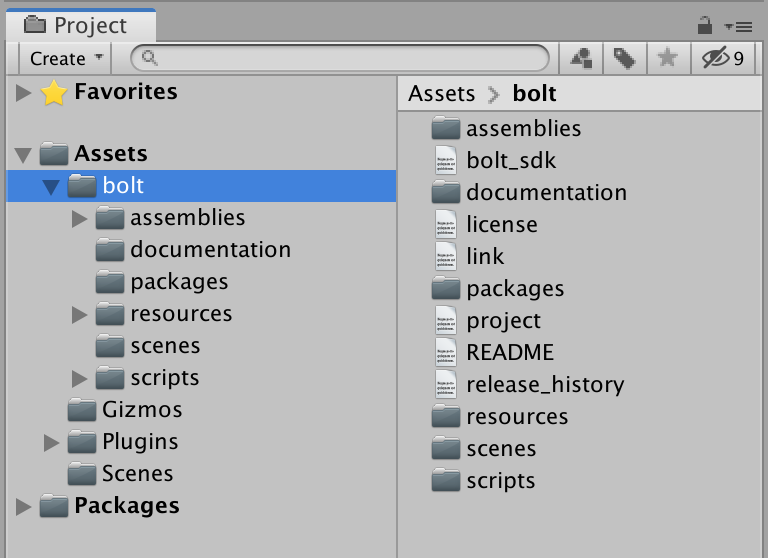Select the README file icon
Screen dimensions: 768x558
point(446,352)
